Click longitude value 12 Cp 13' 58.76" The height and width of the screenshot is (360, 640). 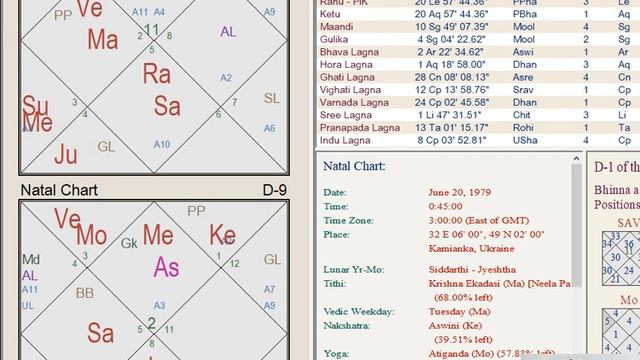pos(452,90)
